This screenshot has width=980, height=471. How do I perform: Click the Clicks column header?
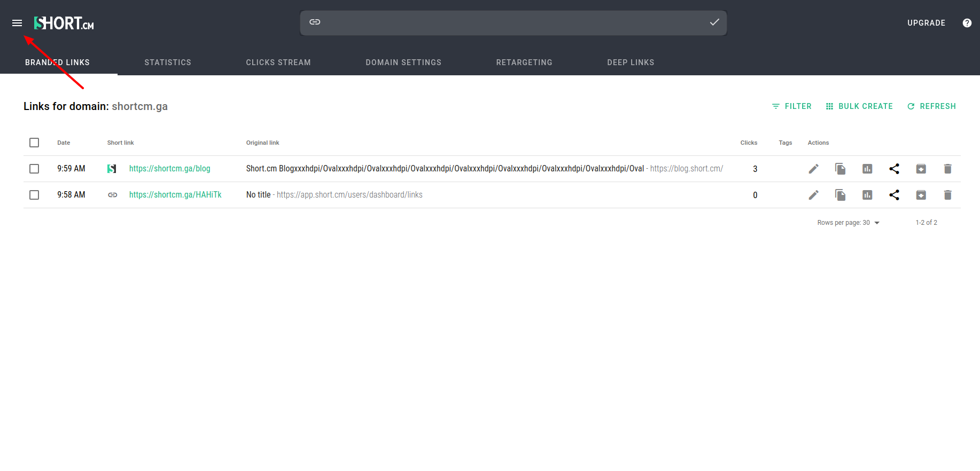click(749, 143)
